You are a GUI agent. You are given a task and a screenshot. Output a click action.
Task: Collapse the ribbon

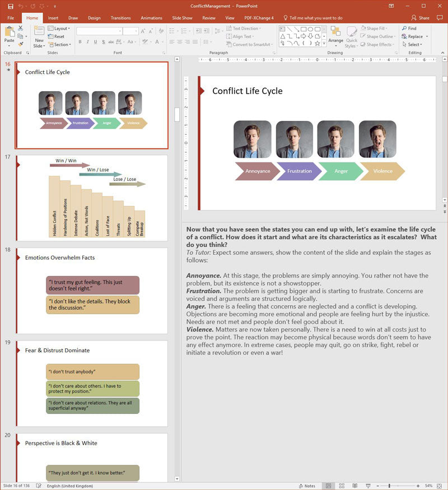pyautogui.click(x=443, y=53)
